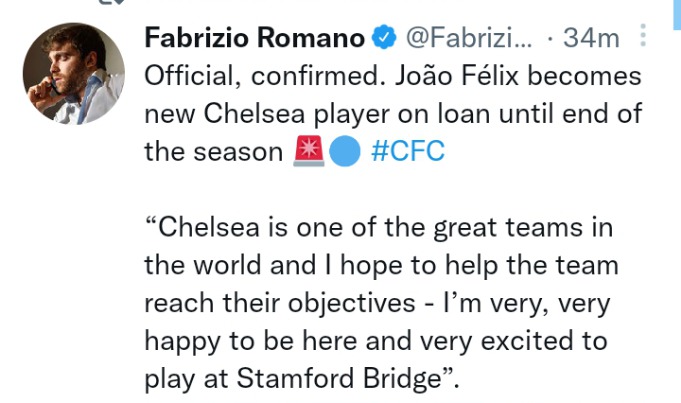Click the partially visible retweet icon above avatar
The height and width of the screenshot is (403, 681).
[x=111, y=2]
